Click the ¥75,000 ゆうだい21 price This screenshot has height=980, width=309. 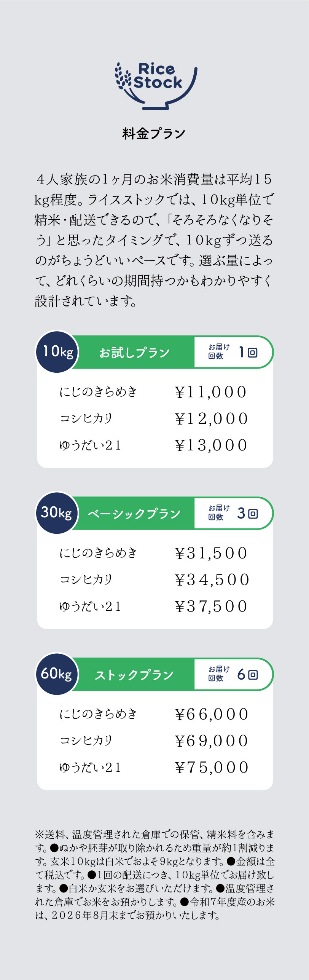pyautogui.click(x=211, y=767)
